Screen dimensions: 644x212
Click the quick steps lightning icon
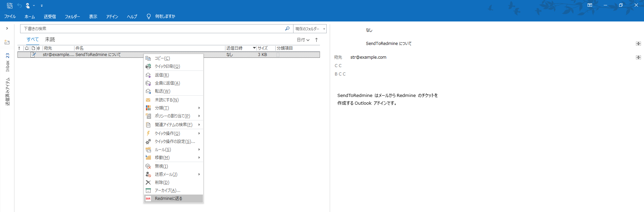click(x=148, y=134)
